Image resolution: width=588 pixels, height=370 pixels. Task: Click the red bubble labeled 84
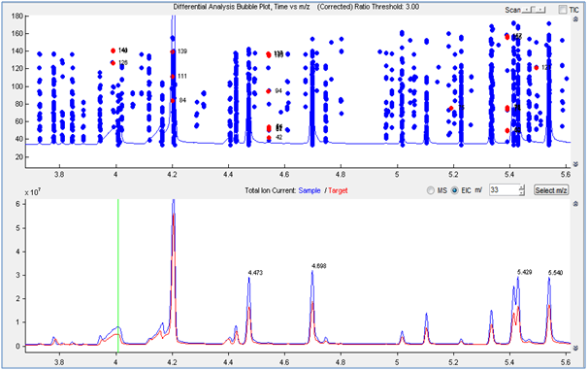pyautogui.click(x=173, y=101)
